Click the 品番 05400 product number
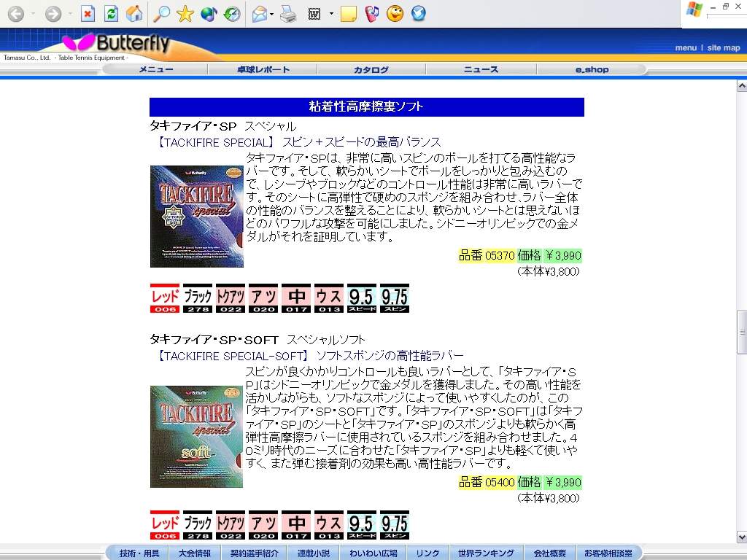The image size is (747, 560). [x=487, y=483]
